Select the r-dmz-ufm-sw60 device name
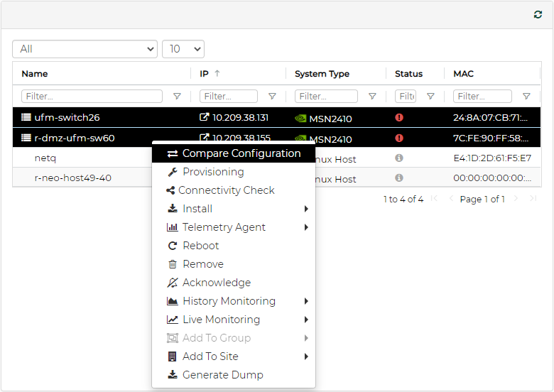 pyautogui.click(x=75, y=138)
